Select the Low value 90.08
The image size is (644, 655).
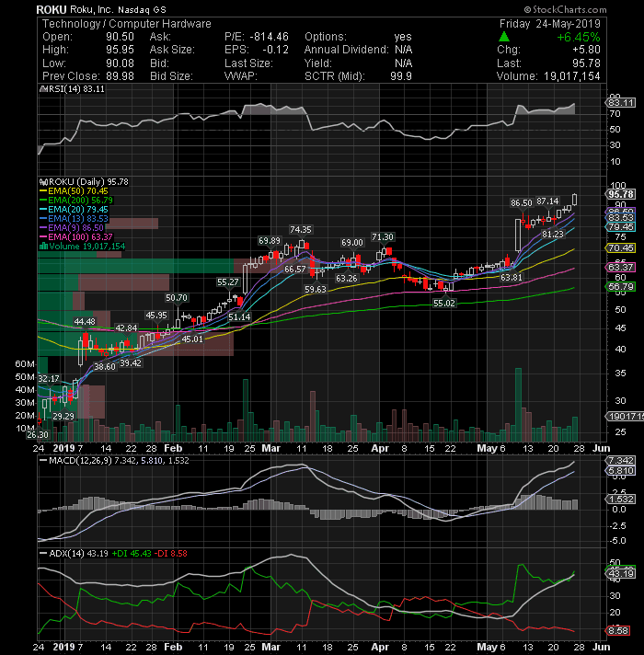[x=120, y=63]
